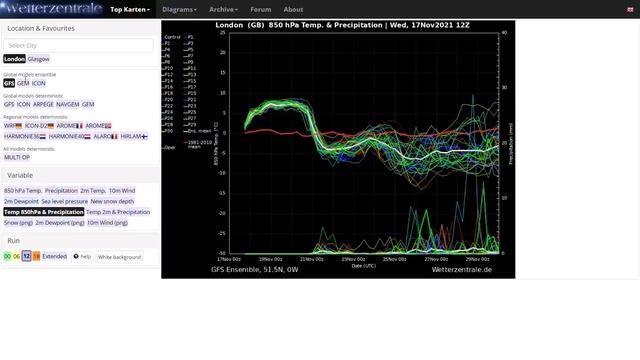Open 10m Wind (png) chart
This screenshot has width=640, height=360.
(x=107, y=222)
